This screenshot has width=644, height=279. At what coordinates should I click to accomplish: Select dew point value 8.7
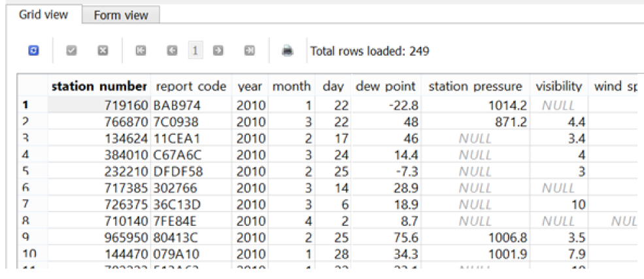click(386, 221)
